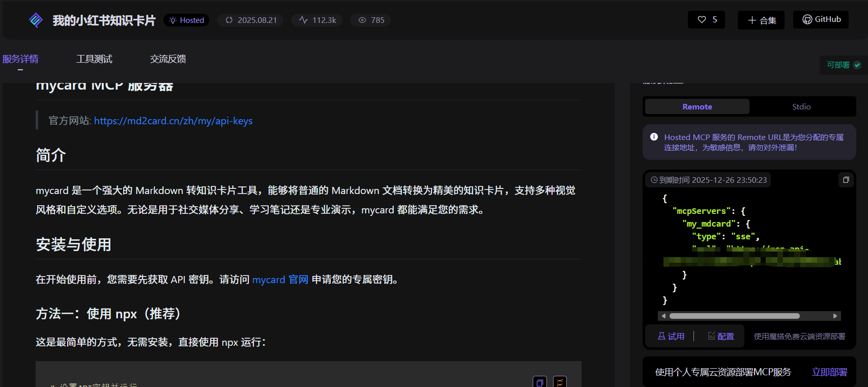Select the Remote connection tab

(x=697, y=106)
